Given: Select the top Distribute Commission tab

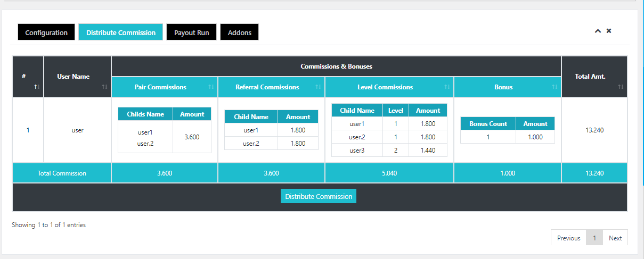Looking at the screenshot, I should (121, 32).
